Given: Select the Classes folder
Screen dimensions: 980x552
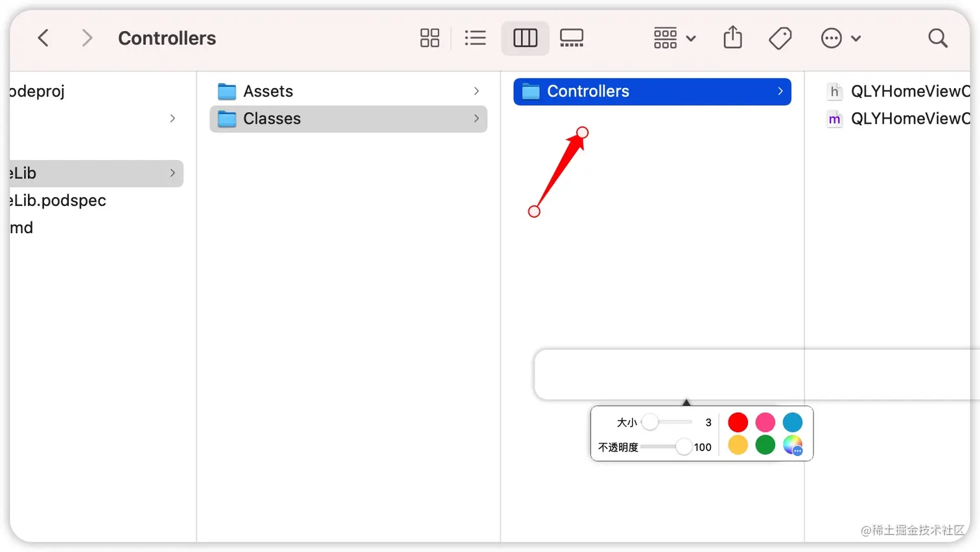Looking at the screenshot, I should coord(349,119).
